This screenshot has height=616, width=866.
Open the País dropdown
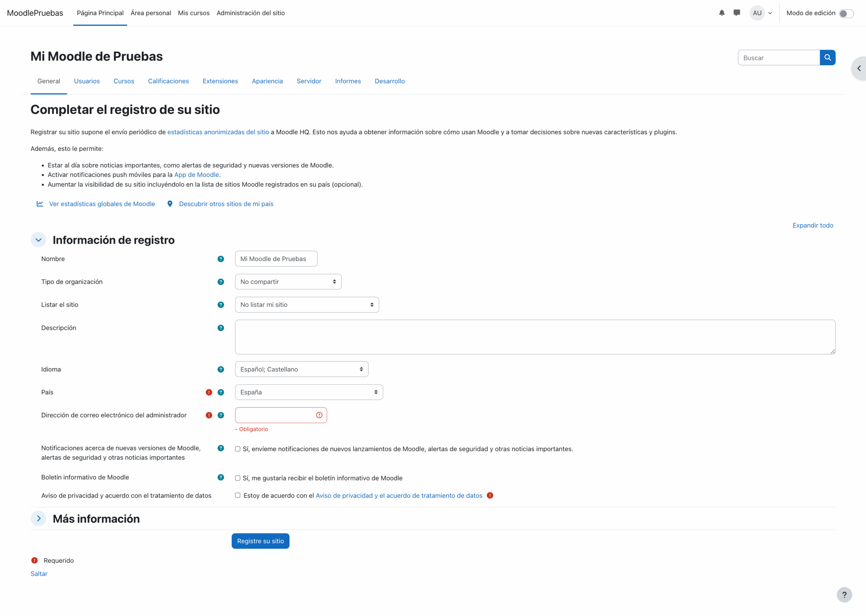point(309,392)
